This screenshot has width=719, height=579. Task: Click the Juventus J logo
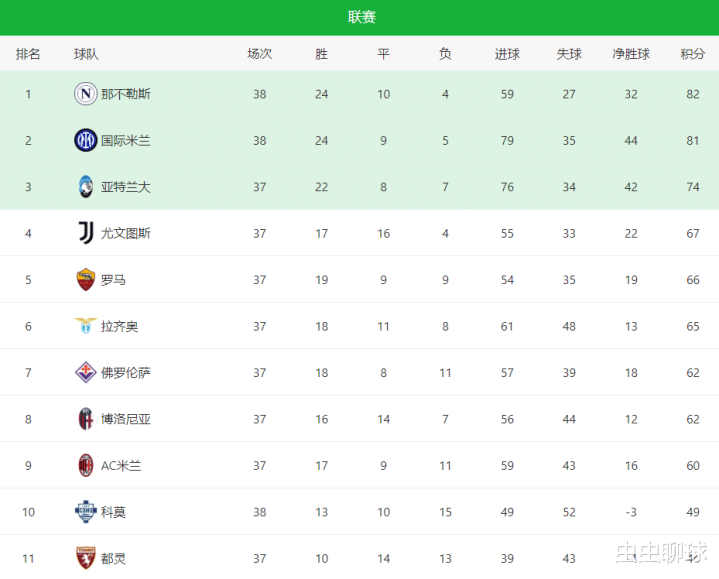(86, 233)
